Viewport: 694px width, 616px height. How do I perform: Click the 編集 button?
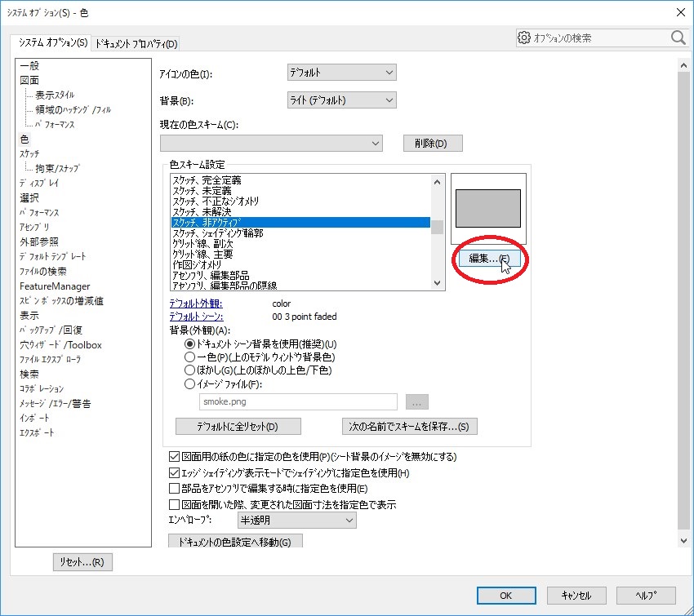click(489, 259)
